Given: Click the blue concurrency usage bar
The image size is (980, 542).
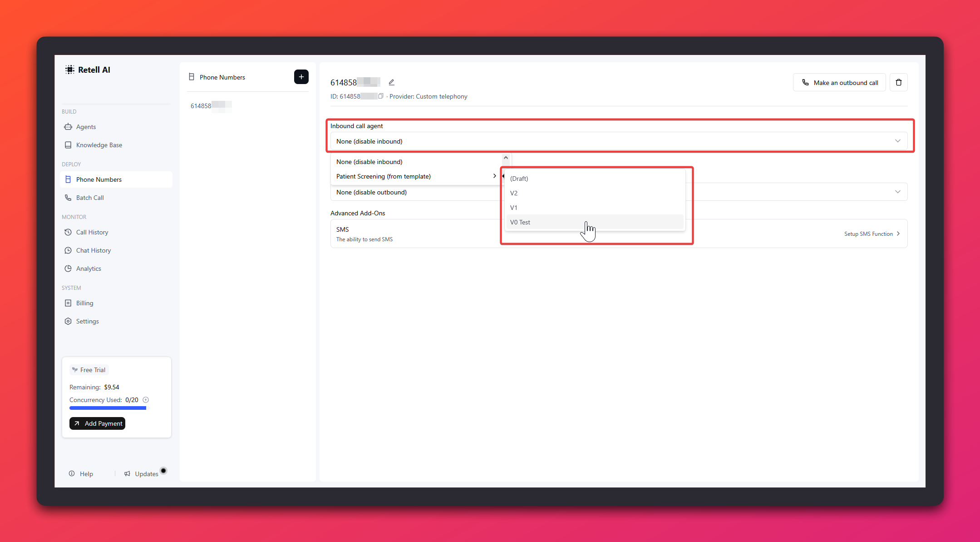Looking at the screenshot, I should (x=108, y=408).
